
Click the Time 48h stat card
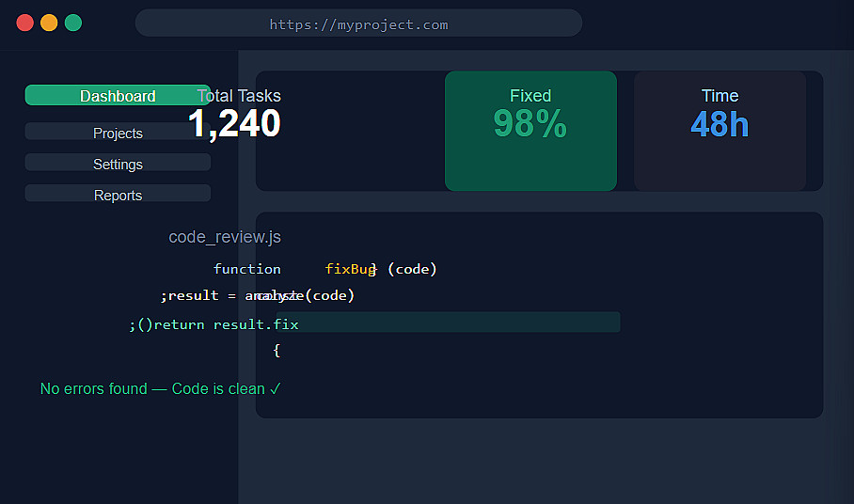pyautogui.click(x=720, y=131)
